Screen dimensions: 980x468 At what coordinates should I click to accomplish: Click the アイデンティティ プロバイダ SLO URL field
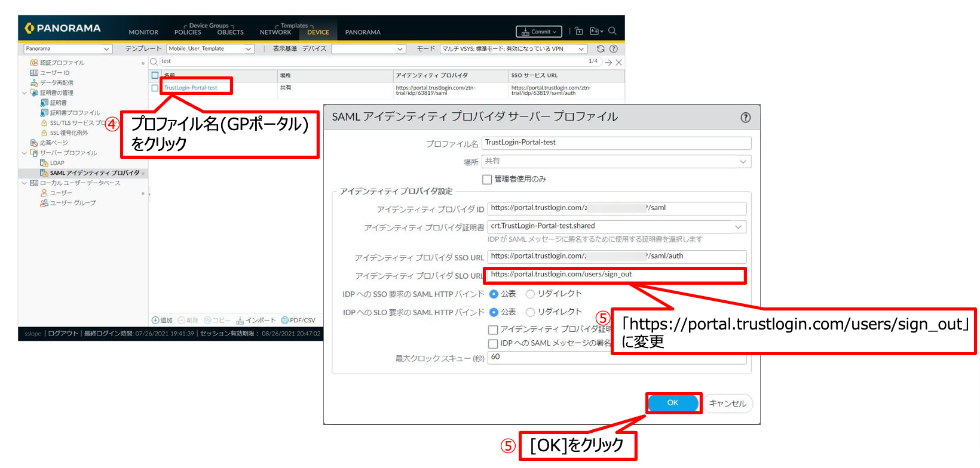(x=617, y=275)
